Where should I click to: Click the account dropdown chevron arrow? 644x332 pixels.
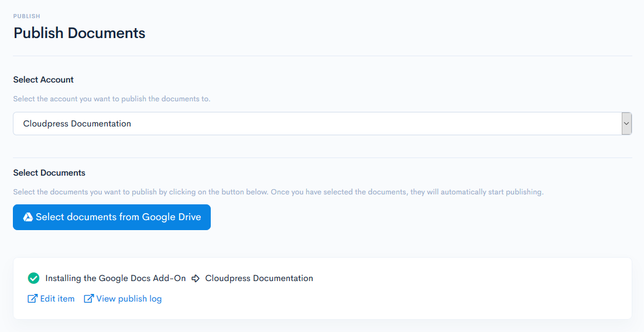tap(626, 124)
